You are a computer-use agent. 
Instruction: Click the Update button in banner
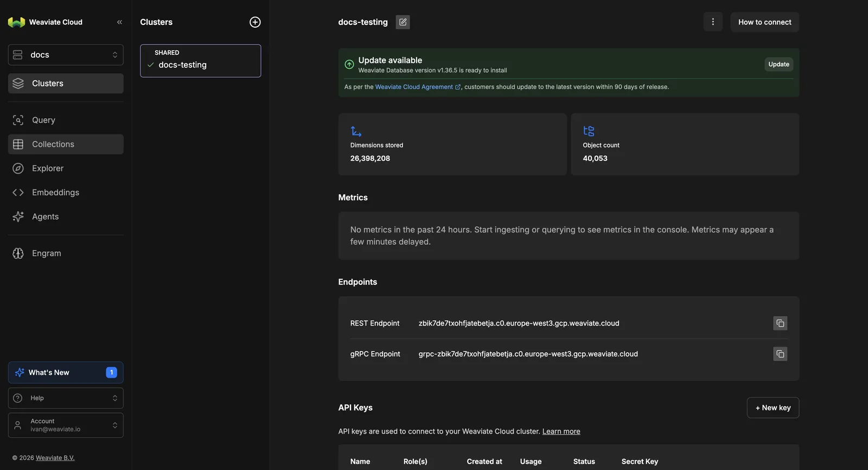pyautogui.click(x=779, y=64)
